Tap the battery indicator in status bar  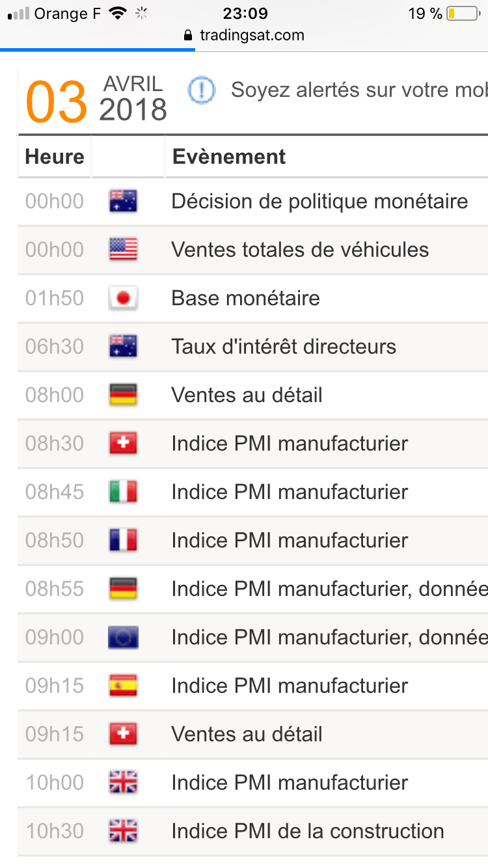point(463,14)
